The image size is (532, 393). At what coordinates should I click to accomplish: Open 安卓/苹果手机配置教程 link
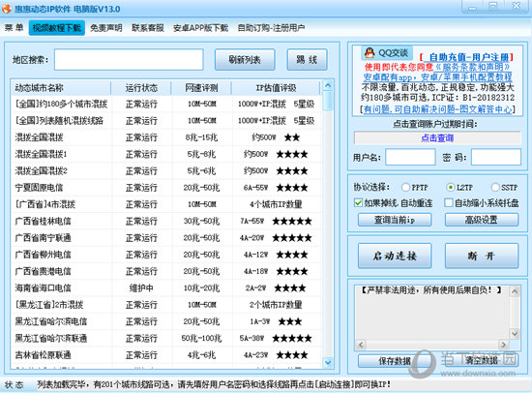(x=466, y=76)
